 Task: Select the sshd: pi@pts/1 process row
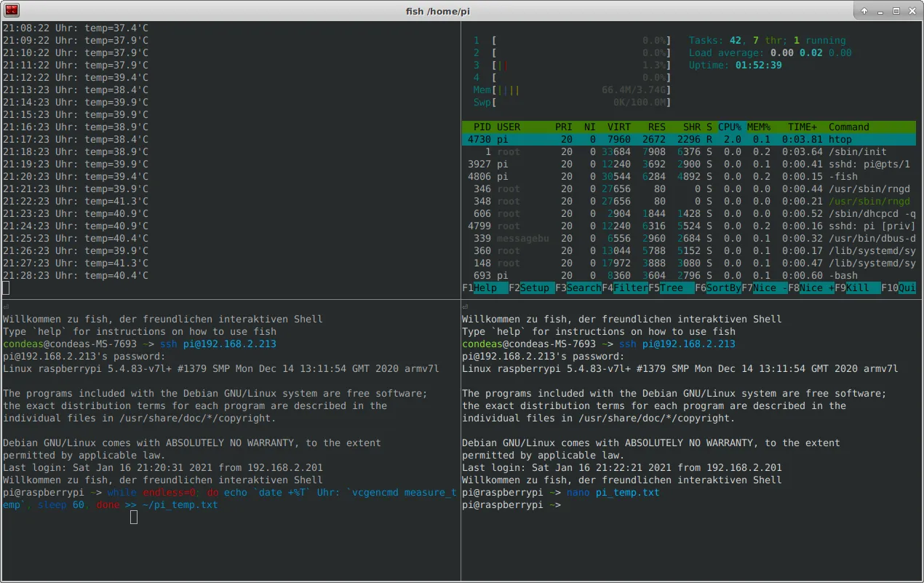(689, 164)
